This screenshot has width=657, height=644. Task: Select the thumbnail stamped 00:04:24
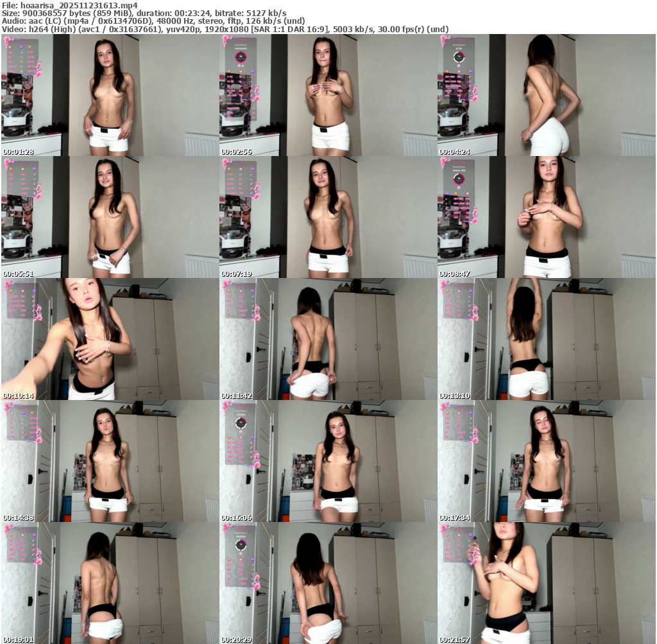[547, 95]
